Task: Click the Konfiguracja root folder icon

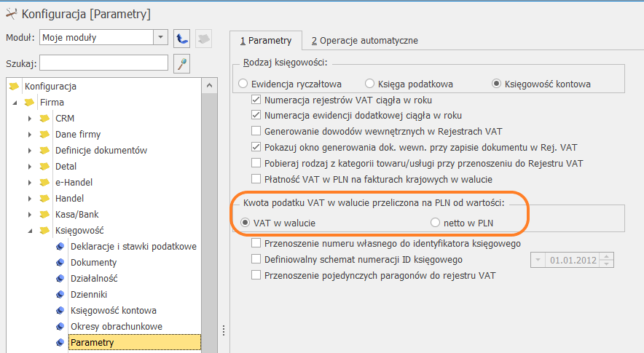Action: [14, 86]
